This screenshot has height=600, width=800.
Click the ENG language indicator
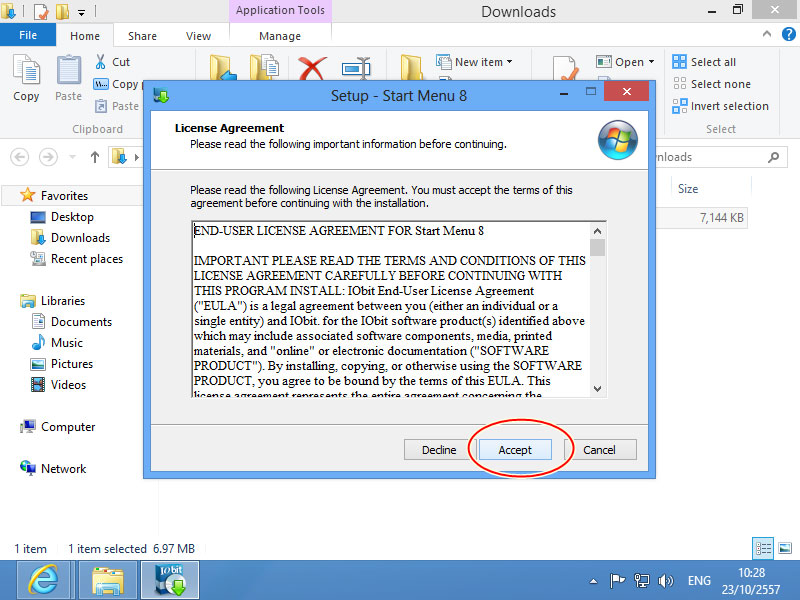click(x=698, y=581)
